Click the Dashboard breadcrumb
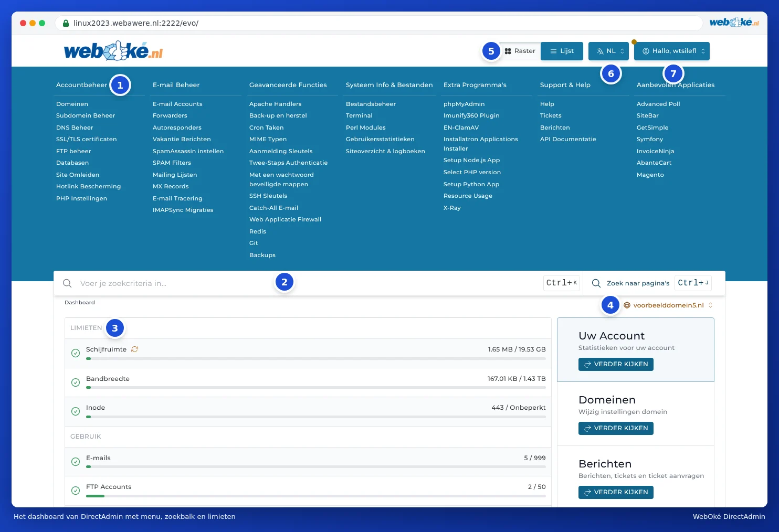 tap(80, 303)
